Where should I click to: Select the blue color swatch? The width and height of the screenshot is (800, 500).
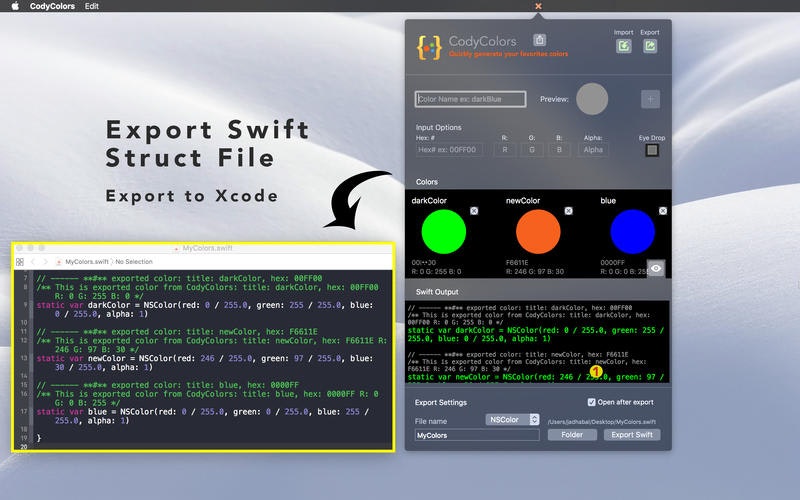[632, 232]
